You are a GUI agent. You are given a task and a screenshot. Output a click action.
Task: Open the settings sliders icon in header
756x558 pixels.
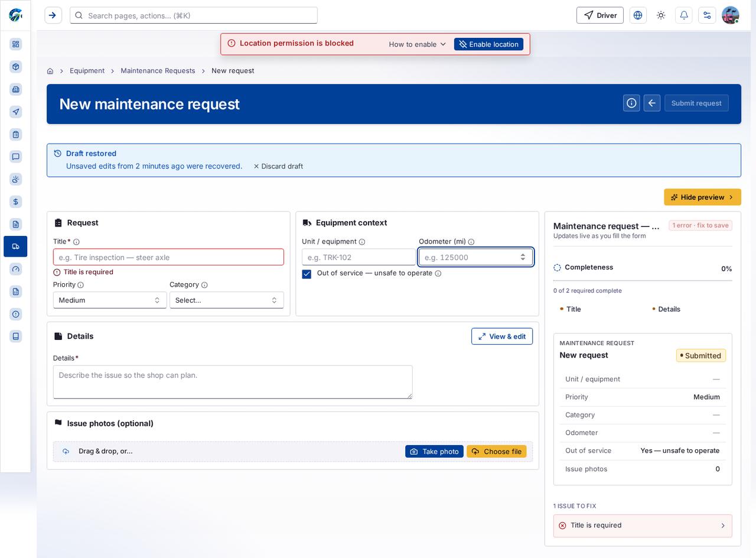pos(707,15)
